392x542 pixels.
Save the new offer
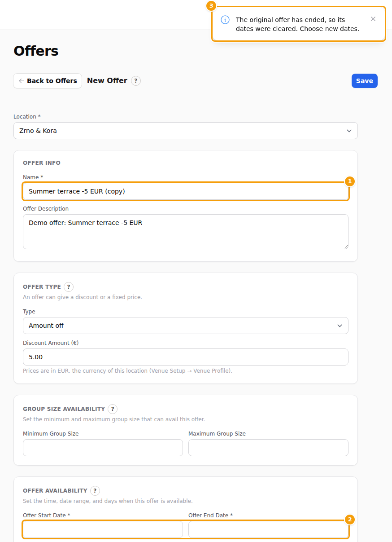(365, 81)
